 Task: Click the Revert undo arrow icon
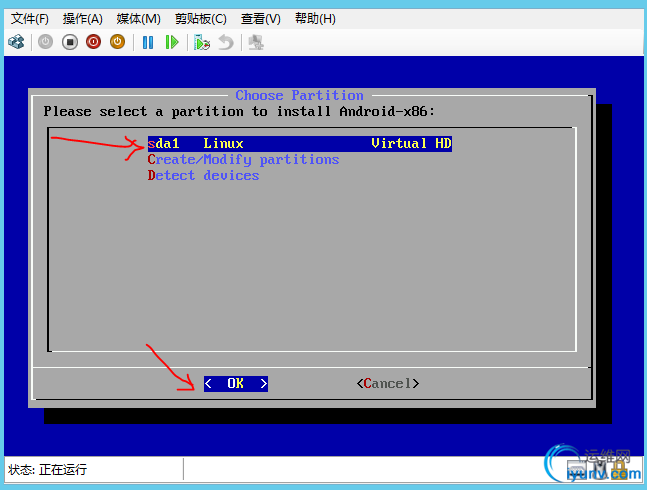[x=226, y=42]
